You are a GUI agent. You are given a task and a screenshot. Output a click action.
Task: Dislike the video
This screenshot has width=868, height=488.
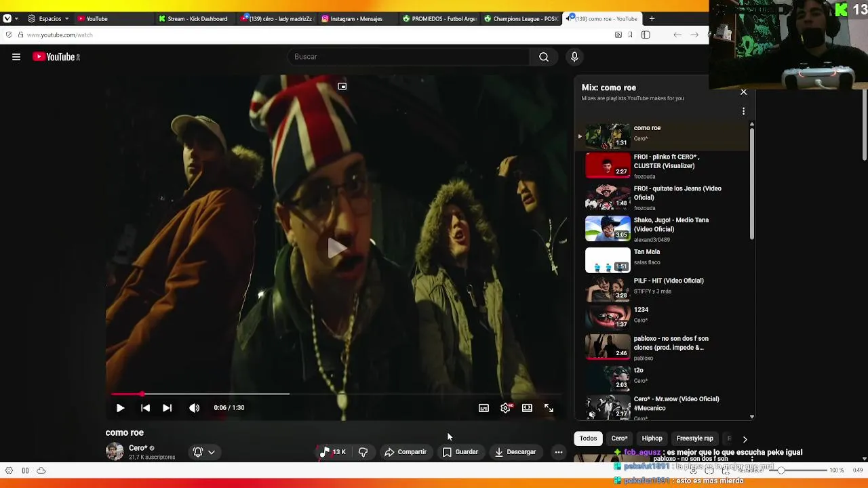363,452
